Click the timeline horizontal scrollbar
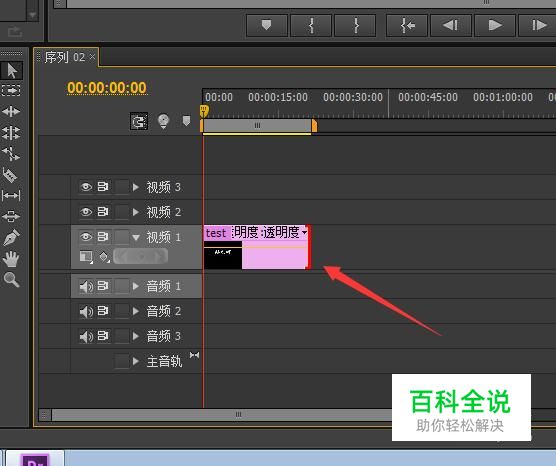This screenshot has height=466, width=556. [238, 414]
